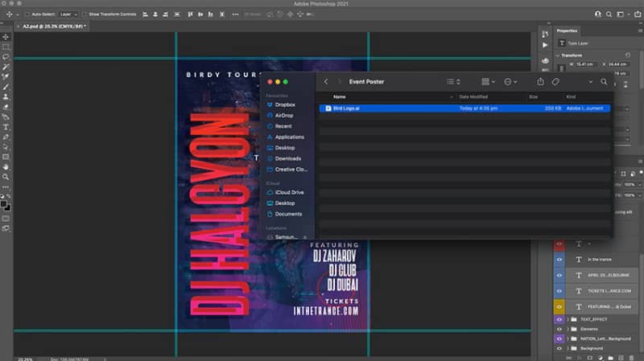The image size is (644, 361).
Task: Select the Pen tool
Action: coord(6,137)
